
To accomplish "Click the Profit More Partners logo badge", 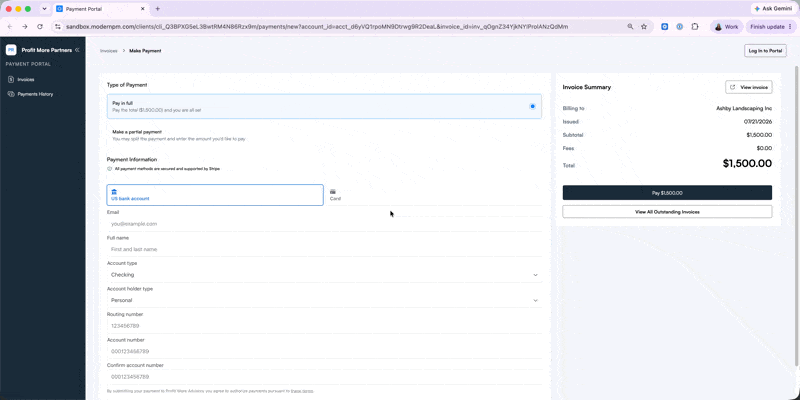I will tap(11, 50).
